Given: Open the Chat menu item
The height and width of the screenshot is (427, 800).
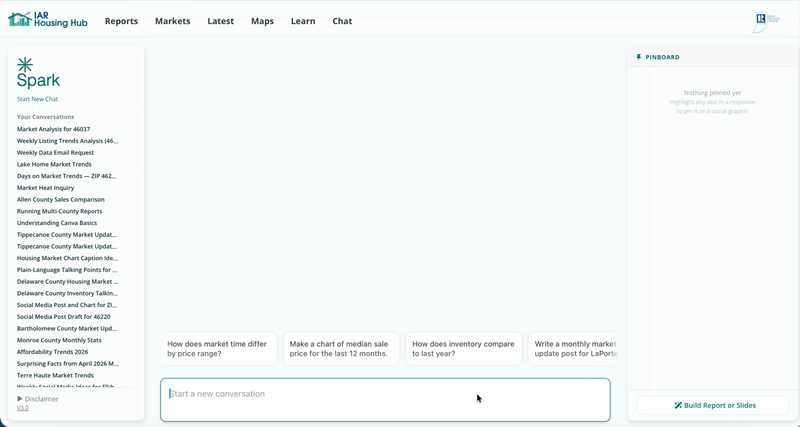Looking at the screenshot, I should coord(342,21).
